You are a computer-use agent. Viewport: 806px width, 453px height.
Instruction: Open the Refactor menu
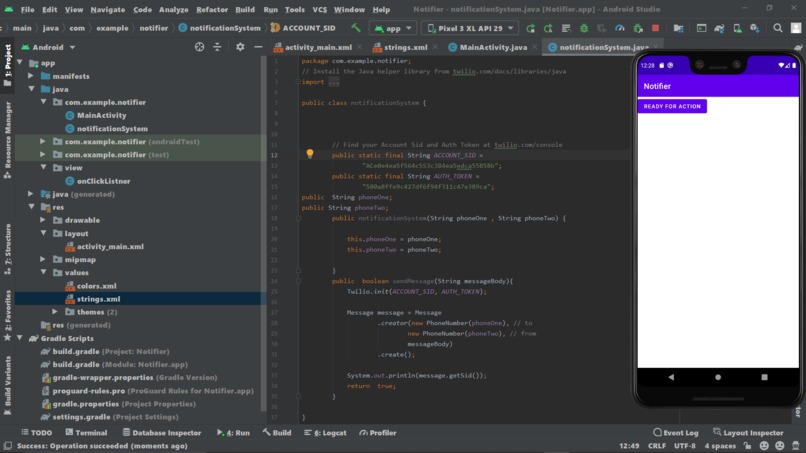point(212,9)
